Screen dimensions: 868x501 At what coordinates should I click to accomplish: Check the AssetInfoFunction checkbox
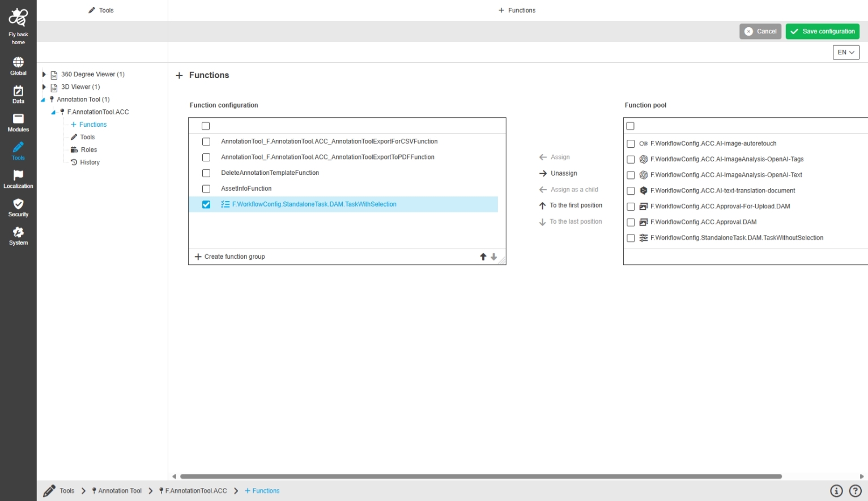point(206,189)
